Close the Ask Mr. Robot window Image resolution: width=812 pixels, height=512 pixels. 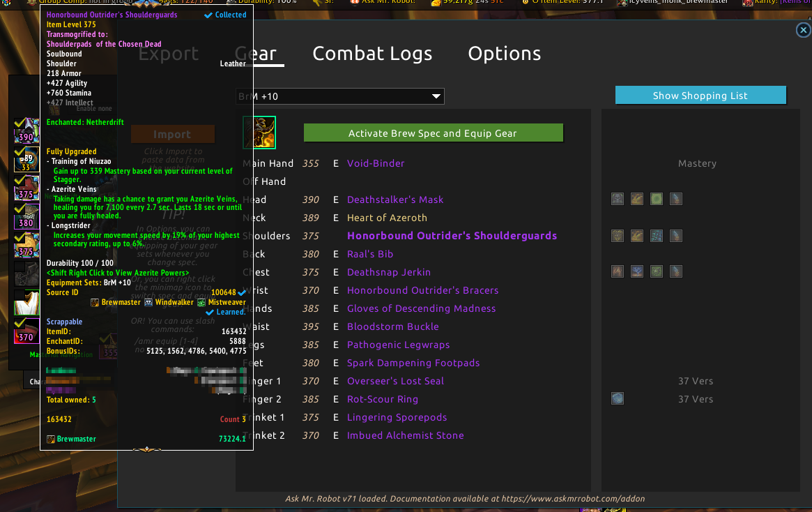click(803, 30)
